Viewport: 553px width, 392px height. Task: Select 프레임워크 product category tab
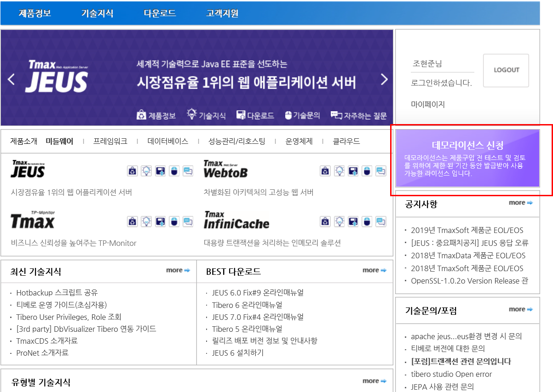110,141
